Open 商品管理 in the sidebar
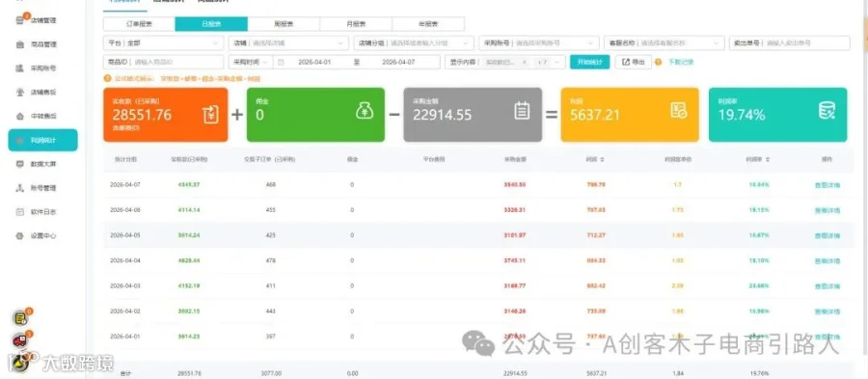 pos(42,44)
